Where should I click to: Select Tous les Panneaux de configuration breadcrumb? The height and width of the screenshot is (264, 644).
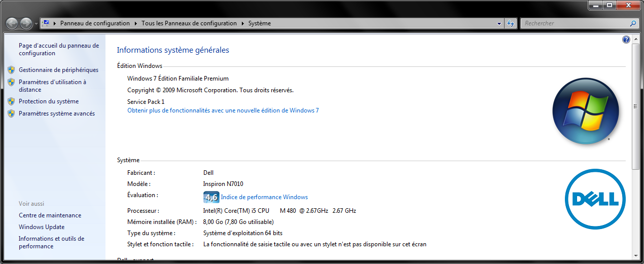tap(189, 23)
